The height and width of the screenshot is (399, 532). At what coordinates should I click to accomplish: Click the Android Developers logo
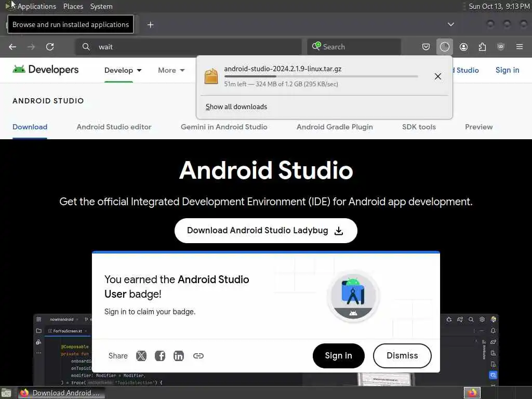click(46, 70)
